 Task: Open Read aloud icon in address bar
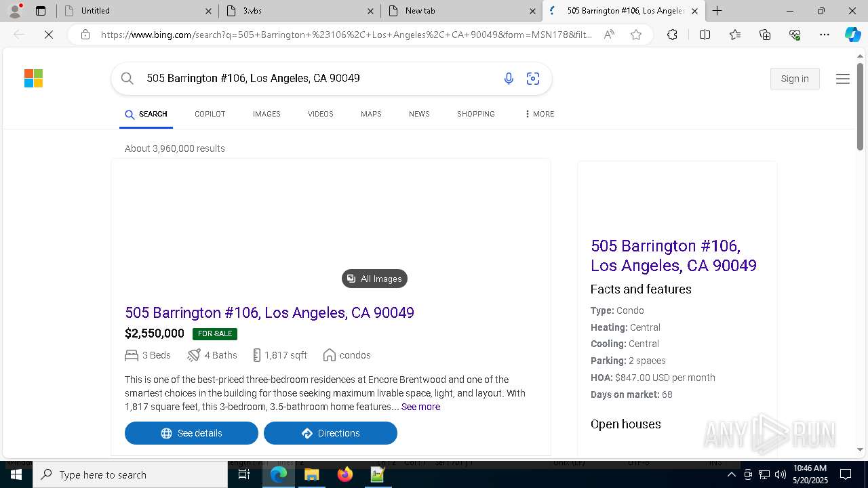[x=609, y=35]
